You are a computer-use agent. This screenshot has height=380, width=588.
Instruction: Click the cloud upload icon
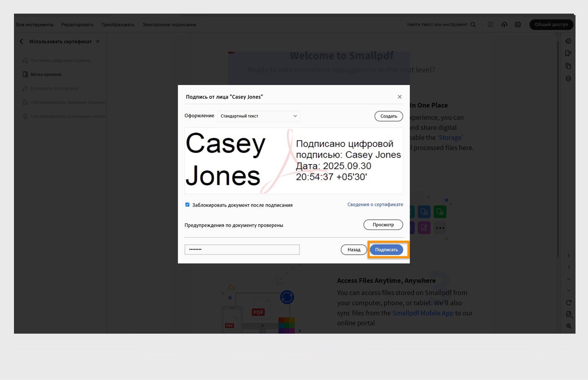504,25
